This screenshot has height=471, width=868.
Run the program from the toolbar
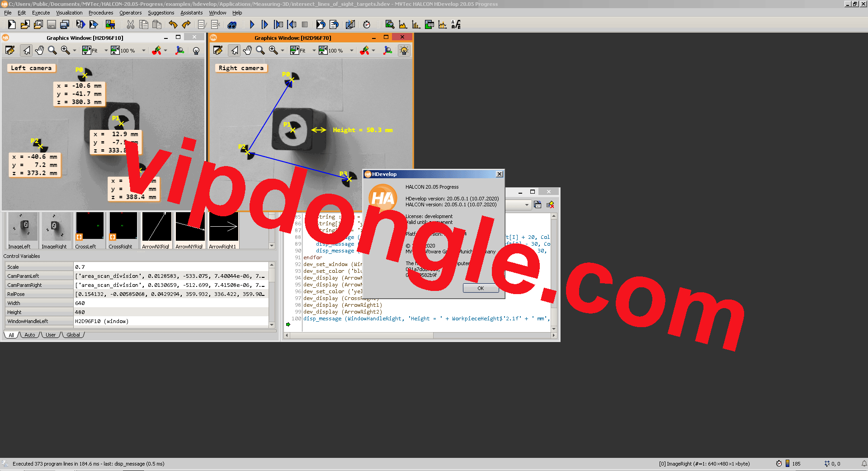(252, 24)
